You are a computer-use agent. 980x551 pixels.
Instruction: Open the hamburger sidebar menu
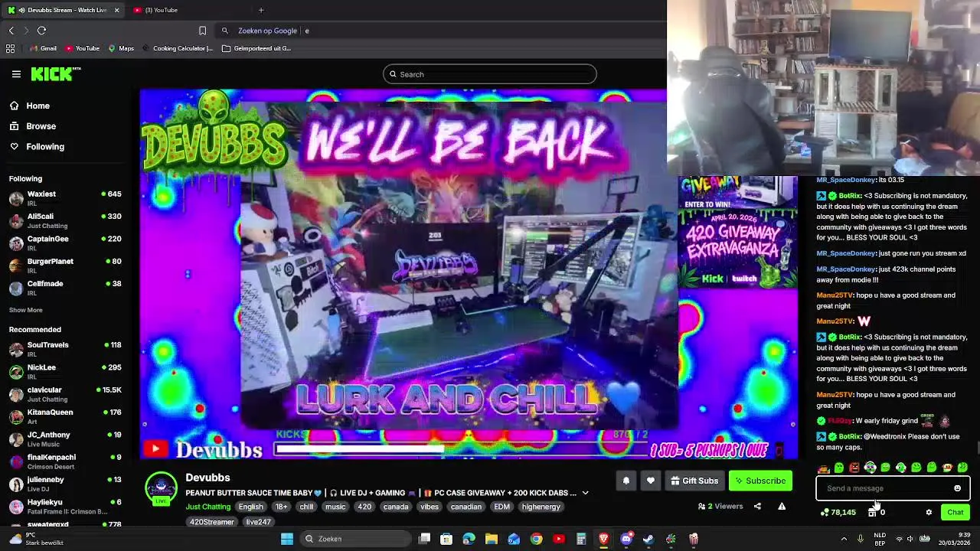[x=16, y=74]
